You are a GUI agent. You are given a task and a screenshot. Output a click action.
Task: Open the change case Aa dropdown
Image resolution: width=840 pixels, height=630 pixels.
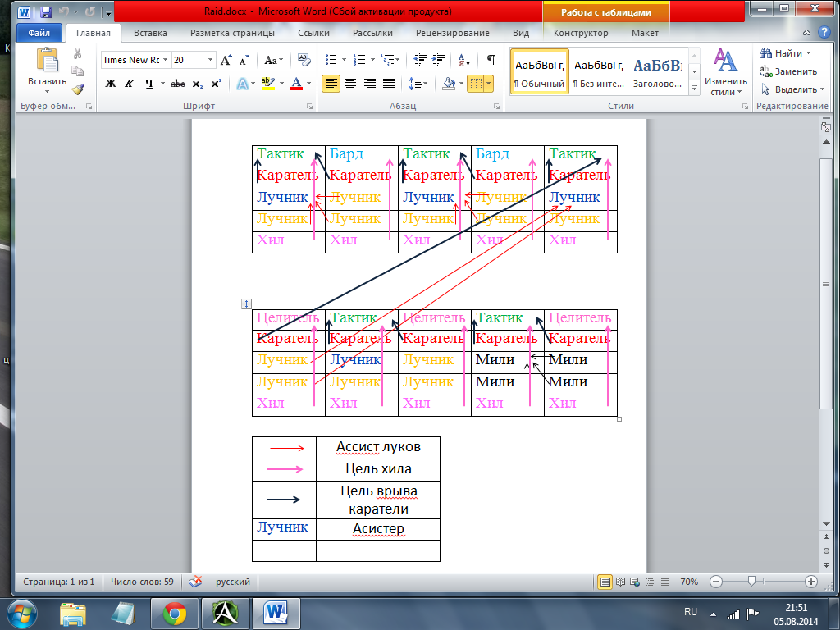tap(273, 60)
